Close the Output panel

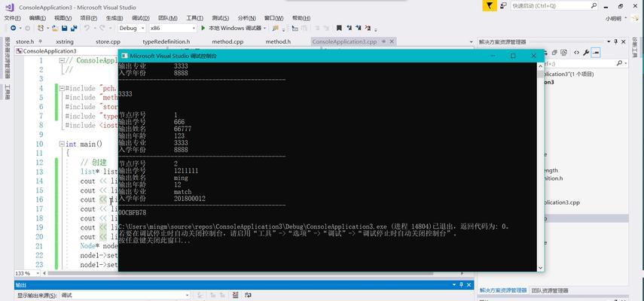[468, 284]
